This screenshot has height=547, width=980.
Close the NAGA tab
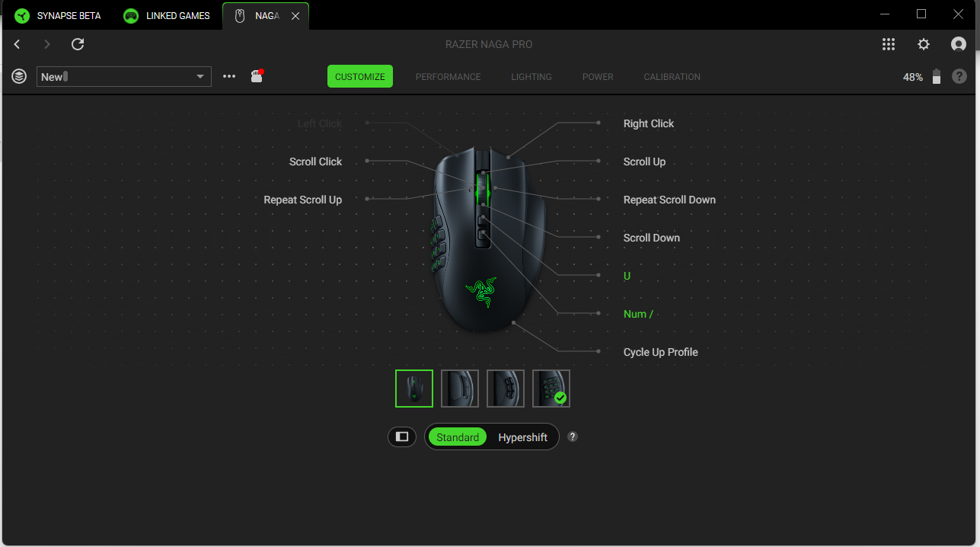tap(295, 16)
